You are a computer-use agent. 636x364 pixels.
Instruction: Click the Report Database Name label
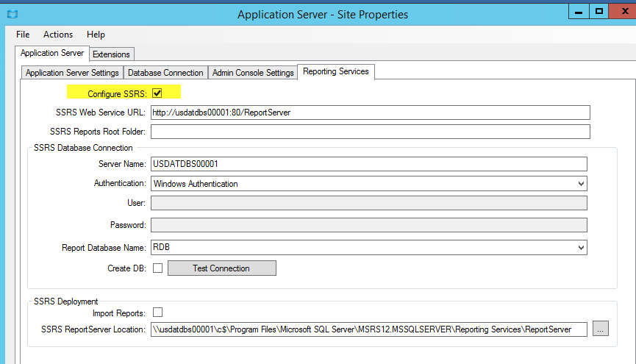[104, 248]
